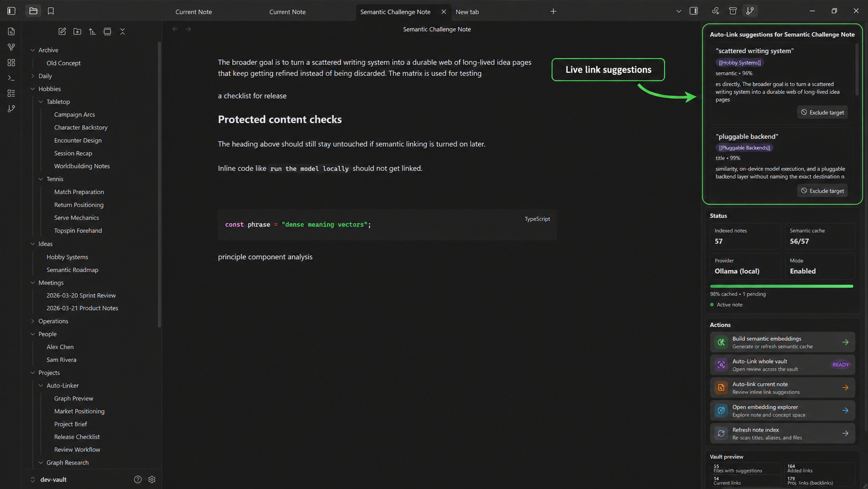
Task: Expand the Daily folder
Action: [33, 76]
